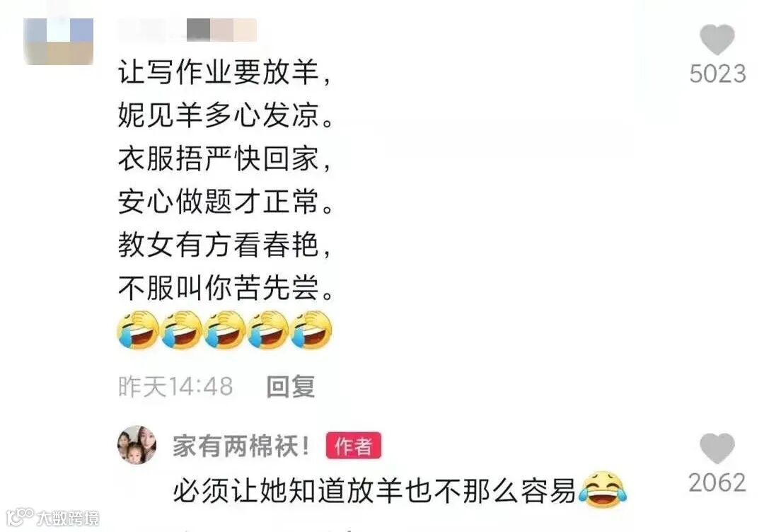Open the 家有两棉袄! username link
This screenshot has width=764, height=532.
pyautogui.click(x=241, y=446)
